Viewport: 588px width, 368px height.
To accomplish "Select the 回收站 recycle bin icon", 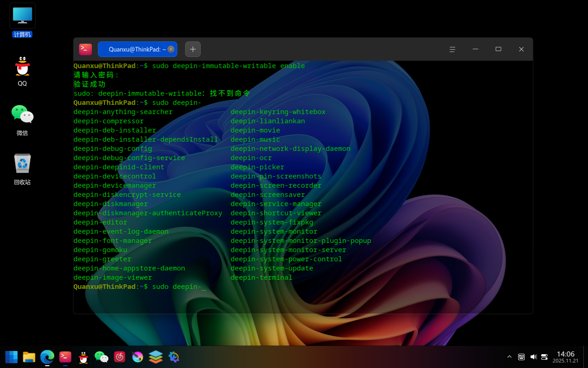I will [23, 169].
